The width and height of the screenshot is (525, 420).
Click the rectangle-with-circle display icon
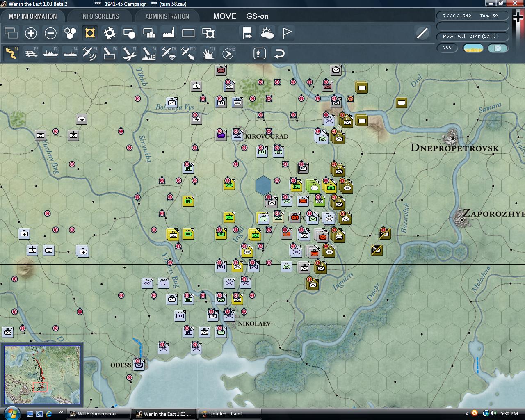129,33
